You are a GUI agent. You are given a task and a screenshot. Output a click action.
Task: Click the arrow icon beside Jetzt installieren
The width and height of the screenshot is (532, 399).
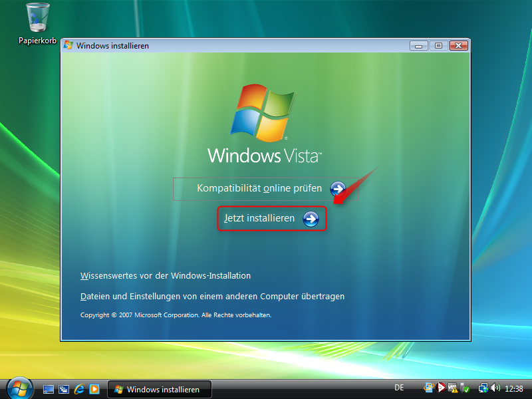[x=311, y=219]
